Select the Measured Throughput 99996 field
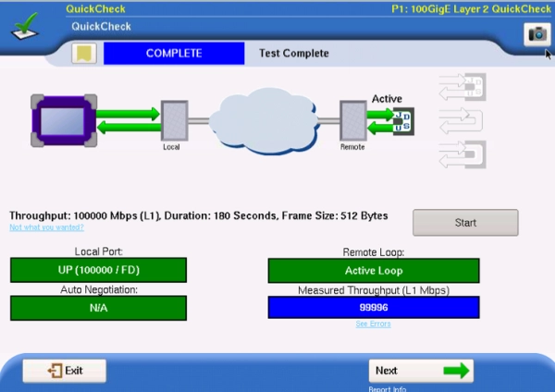 374,308
